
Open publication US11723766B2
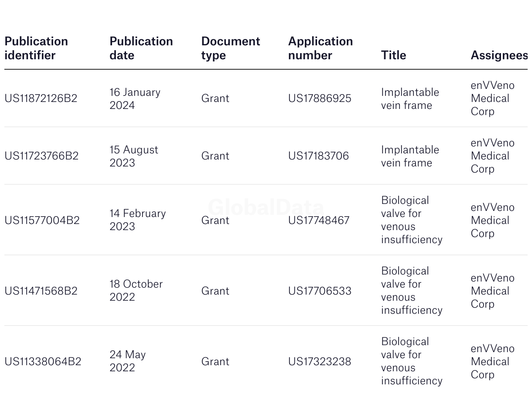tap(41, 156)
